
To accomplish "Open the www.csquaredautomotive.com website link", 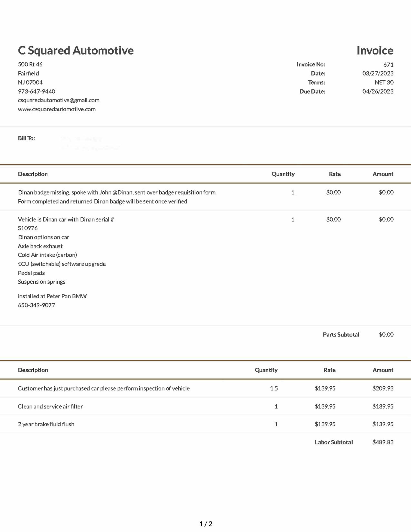I will point(57,109).
